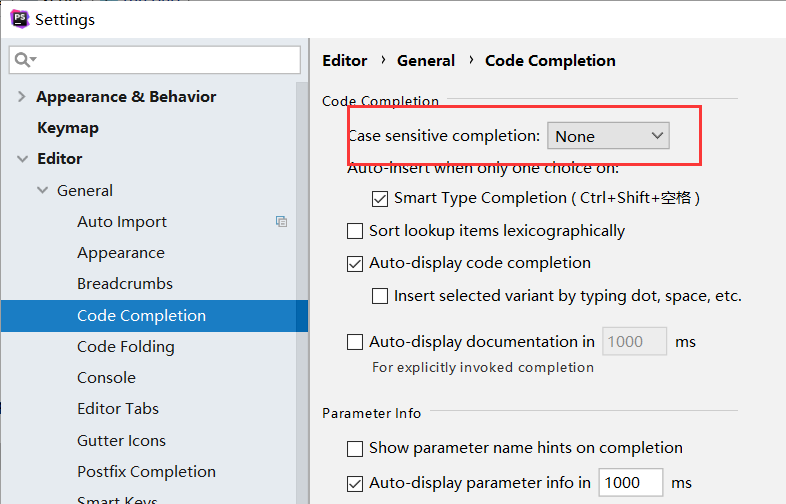Select Keymap in settings tree
The image size is (786, 504).
pos(68,128)
